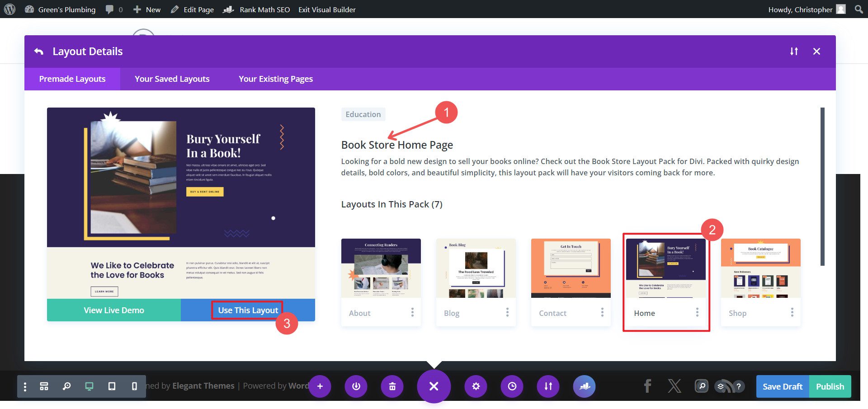Click the purple X builder icon
Screen dimensions: 868x409
pyautogui.click(x=434, y=386)
